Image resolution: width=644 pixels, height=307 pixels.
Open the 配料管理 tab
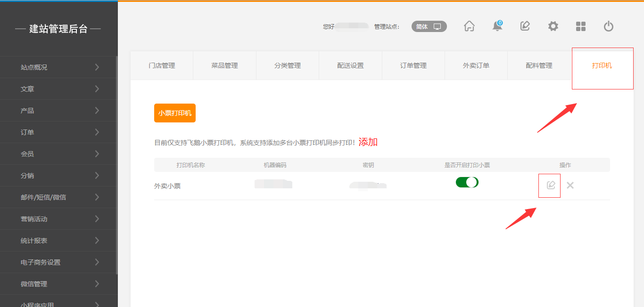(x=539, y=66)
